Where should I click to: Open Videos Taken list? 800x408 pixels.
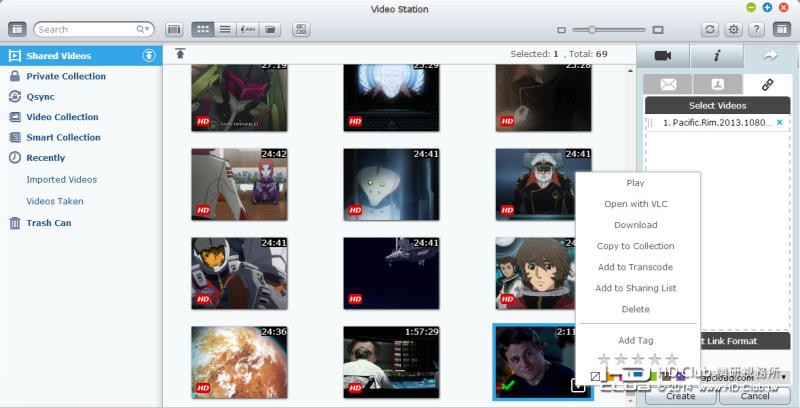point(55,201)
